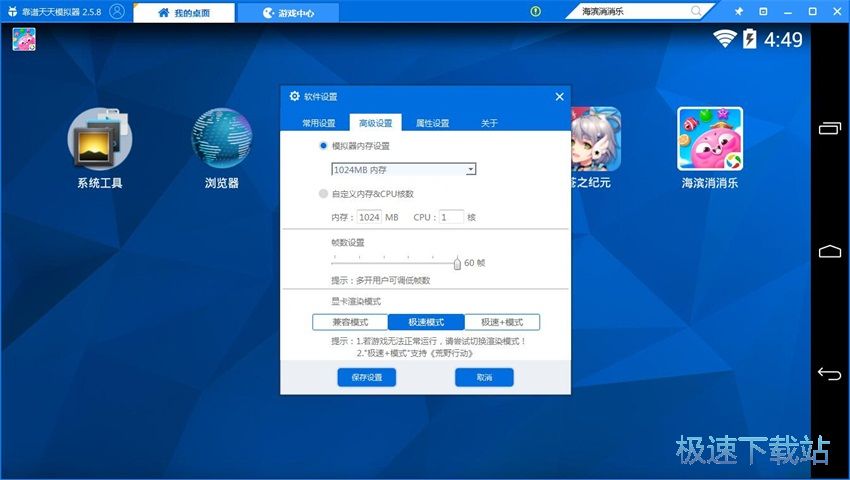Click the WiFi status icon

[724, 39]
